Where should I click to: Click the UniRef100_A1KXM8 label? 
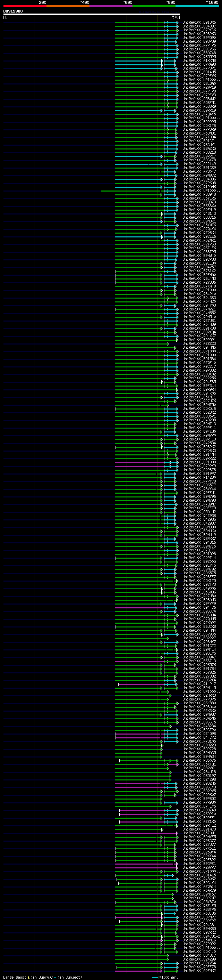click(x=199, y=60)
